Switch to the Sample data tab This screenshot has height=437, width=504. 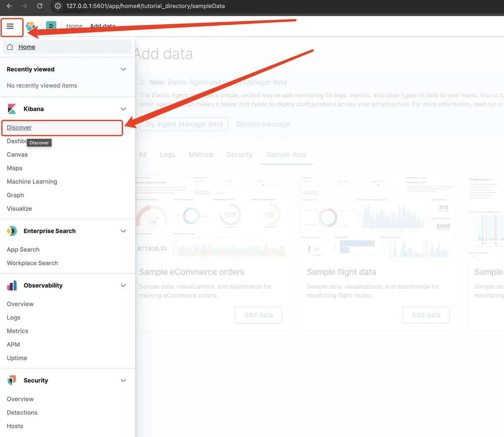pyautogui.click(x=286, y=154)
